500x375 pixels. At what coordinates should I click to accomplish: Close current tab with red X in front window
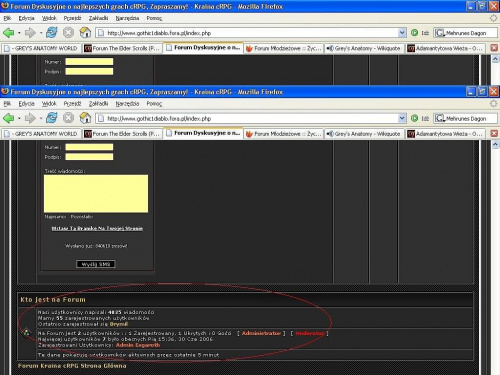[494, 133]
